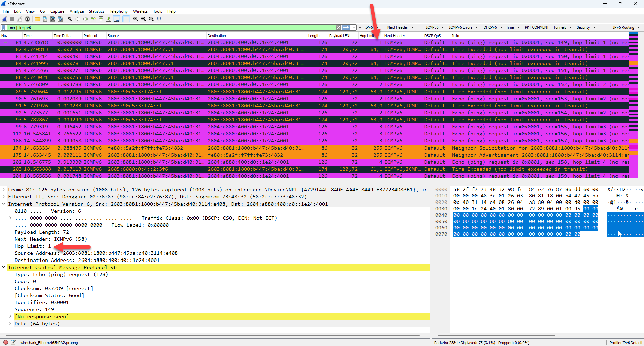The width and height of the screenshot is (644, 346).
Task: Click the Open capture file folder icon
Action: pyautogui.click(x=37, y=19)
